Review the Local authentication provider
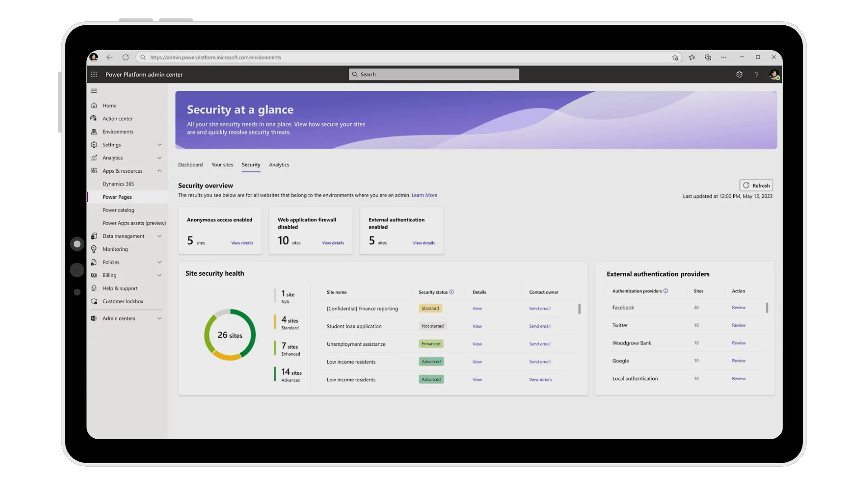 click(739, 379)
